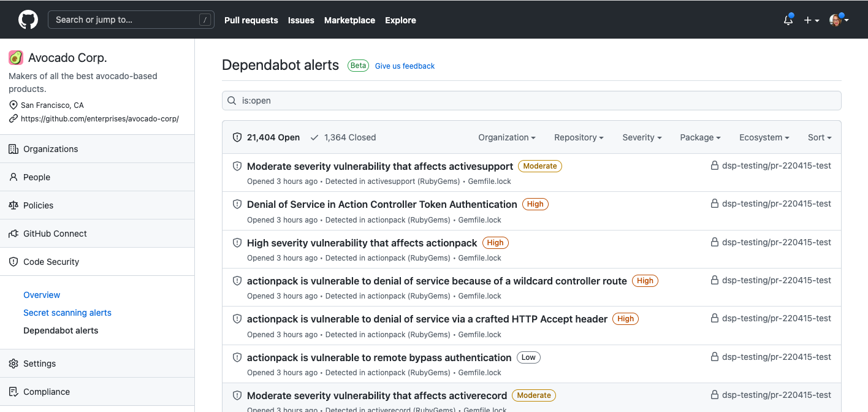Screen dimensions: 868x412
Task: Click lock icon in remote bypass authentication row
Action: [714, 357]
